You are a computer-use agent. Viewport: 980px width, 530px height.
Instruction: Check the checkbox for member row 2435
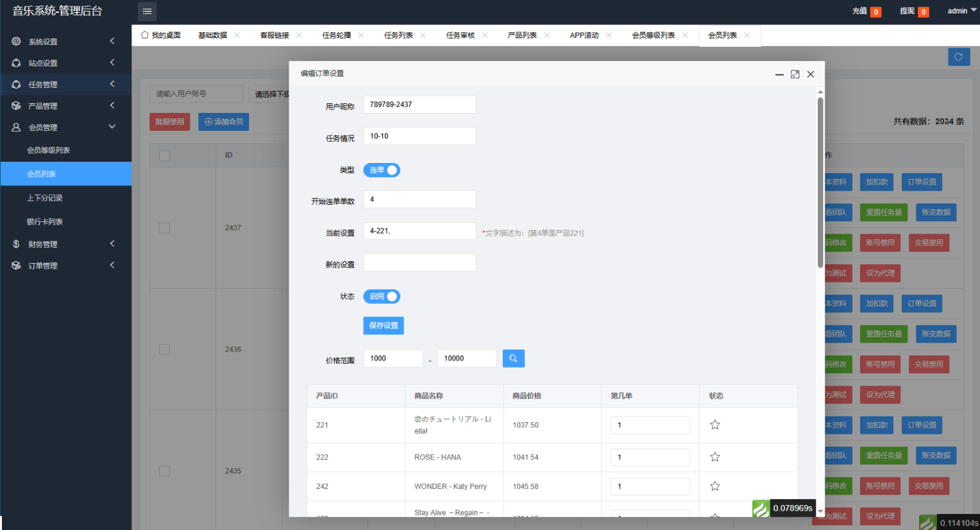(x=164, y=471)
